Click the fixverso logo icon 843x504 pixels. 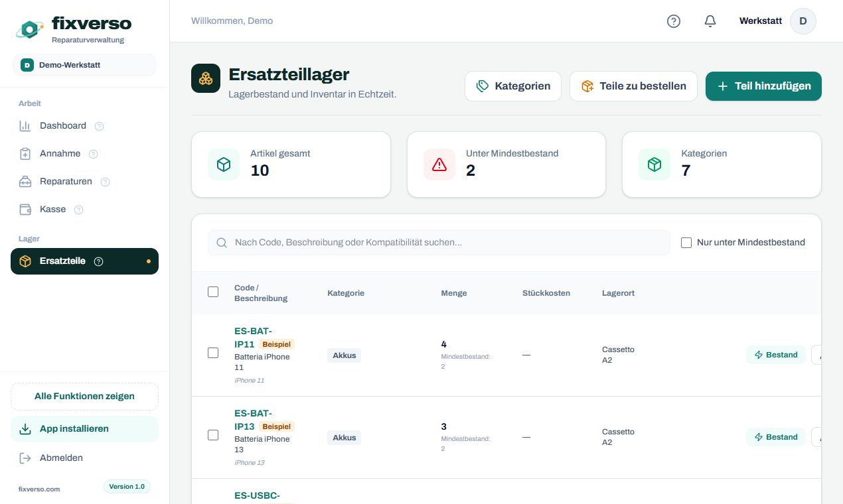pos(30,29)
